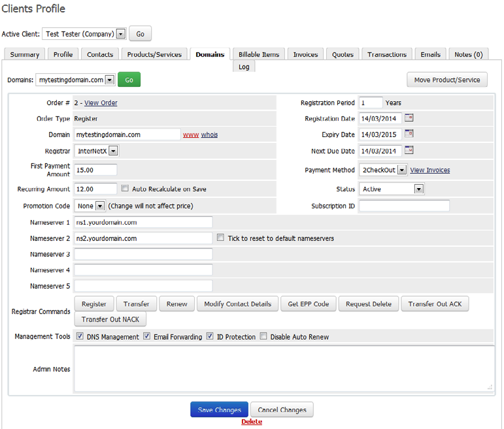The width and height of the screenshot is (504, 429).
Task: Focus the Nameserver 1 field
Action: (x=143, y=222)
